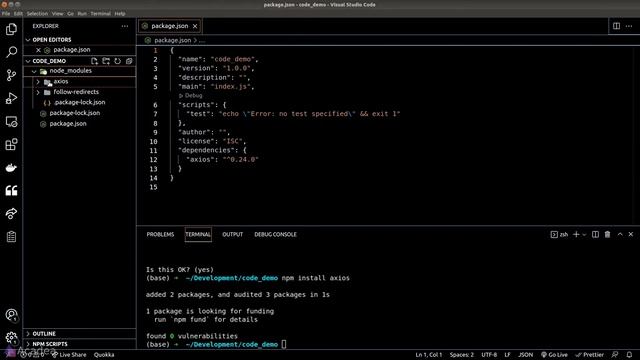Open Explorer more actions ellipsis

click(124, 26)
